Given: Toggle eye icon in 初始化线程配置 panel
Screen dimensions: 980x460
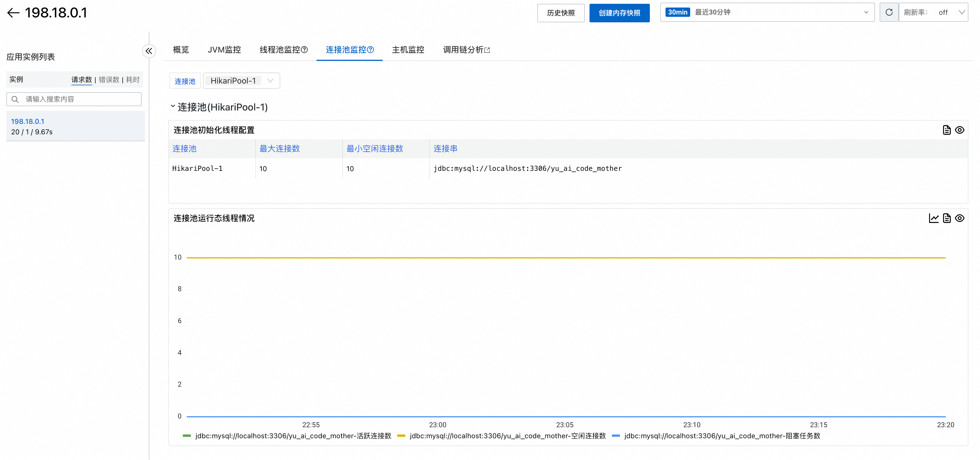Looking at the screenshot, I should click(x=959, y=130).
